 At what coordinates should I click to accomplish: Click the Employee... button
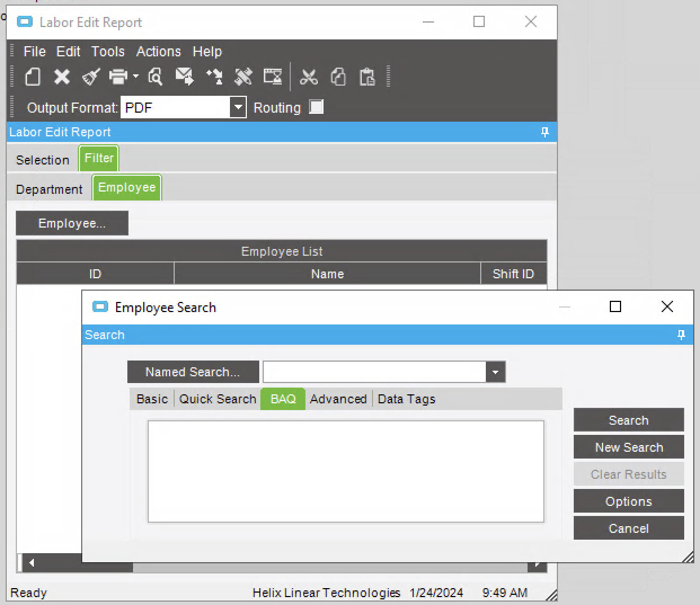[x=72, y=223]
